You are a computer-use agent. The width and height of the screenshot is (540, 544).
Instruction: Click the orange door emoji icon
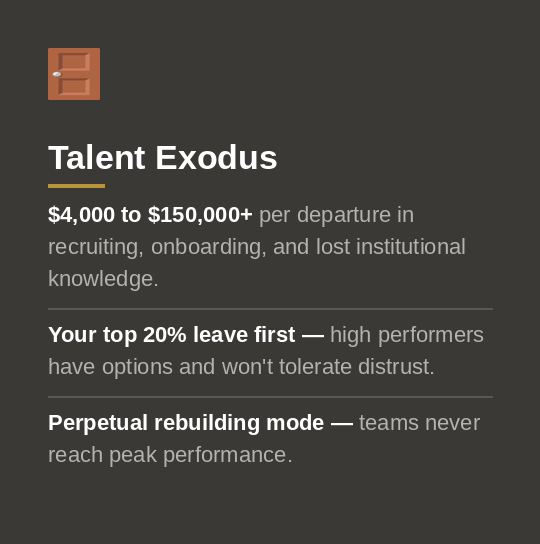pyautogui.click(x=74, y=74)
